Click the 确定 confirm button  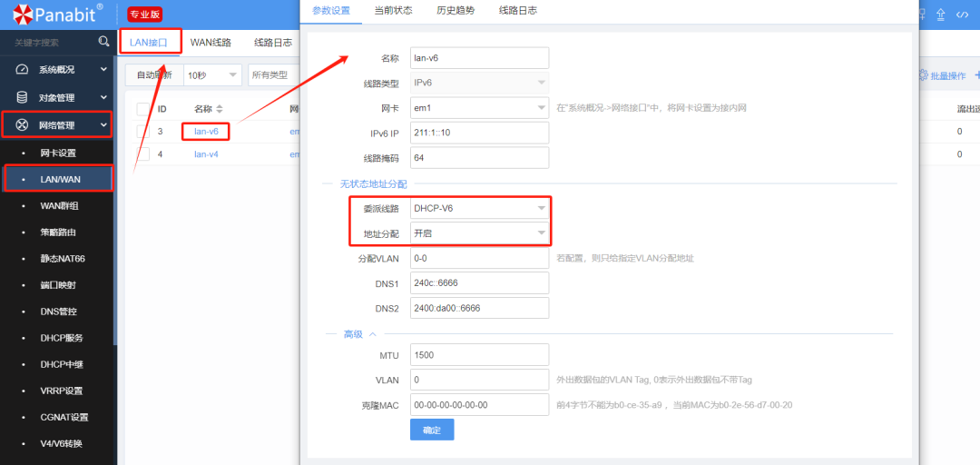432,430
